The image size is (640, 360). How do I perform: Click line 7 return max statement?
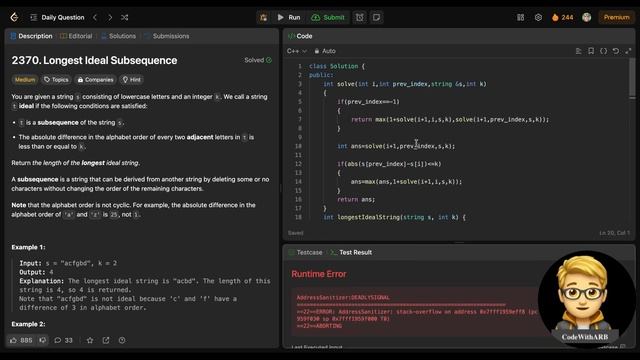coord(450,120)
